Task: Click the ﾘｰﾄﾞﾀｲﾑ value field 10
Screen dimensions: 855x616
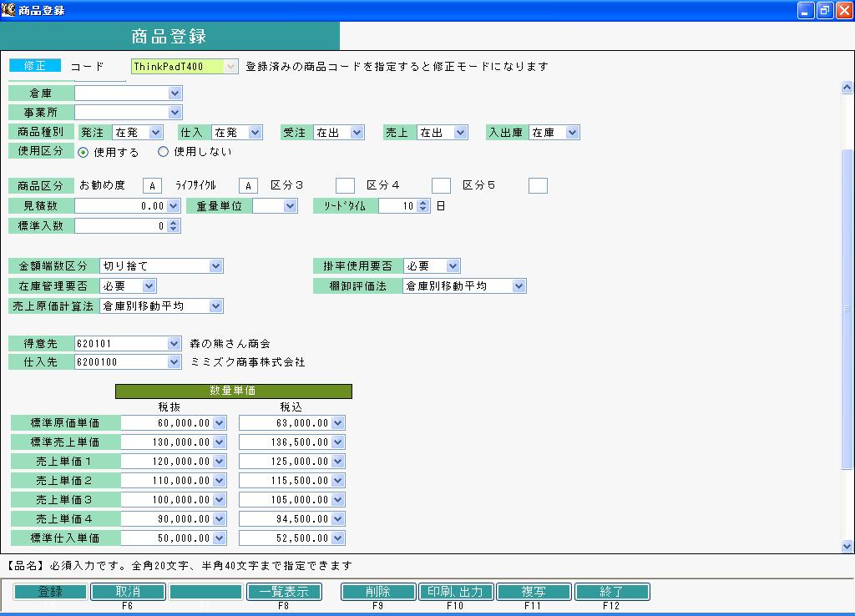Action: click(398, 206)
